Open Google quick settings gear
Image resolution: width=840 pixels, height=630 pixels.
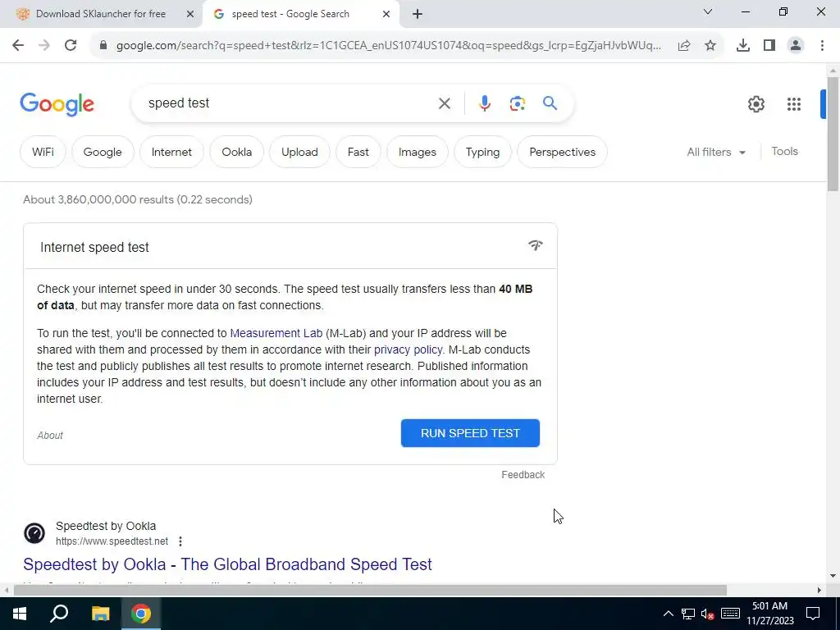tap(756, 104)
